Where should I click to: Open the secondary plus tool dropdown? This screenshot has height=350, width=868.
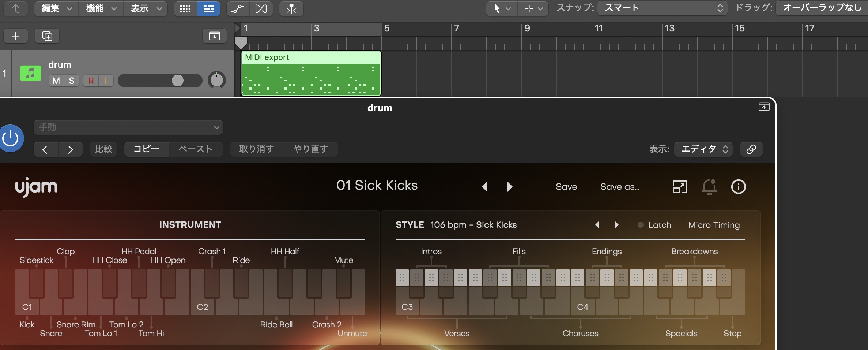533,8
